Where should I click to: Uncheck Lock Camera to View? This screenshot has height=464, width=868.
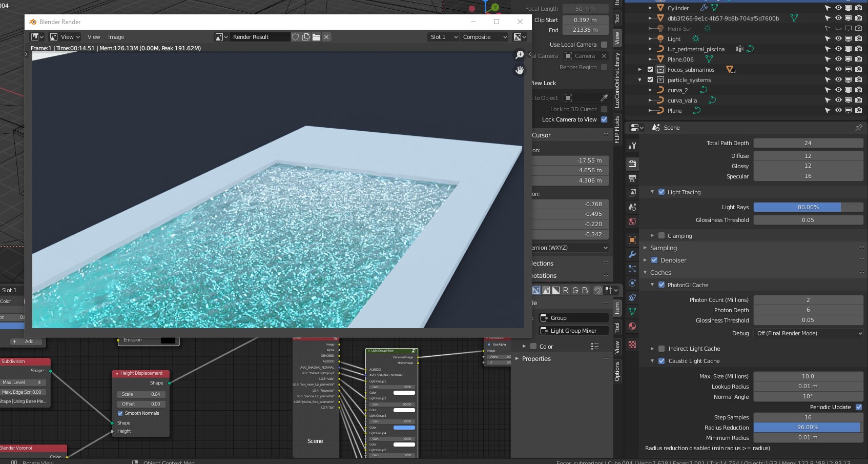pyautogui.click(x=604, y=119)
